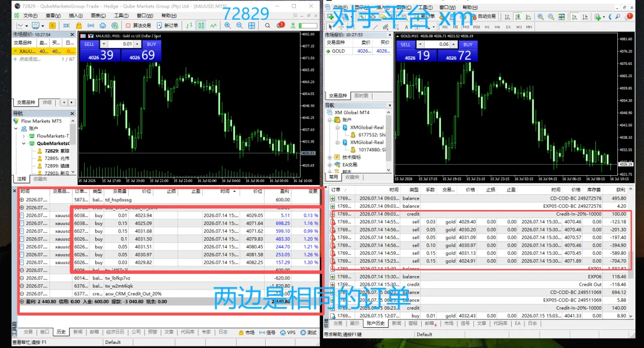
Task: Click the SELL button on the XM GOLD chart
Action: tap(406, 44)
